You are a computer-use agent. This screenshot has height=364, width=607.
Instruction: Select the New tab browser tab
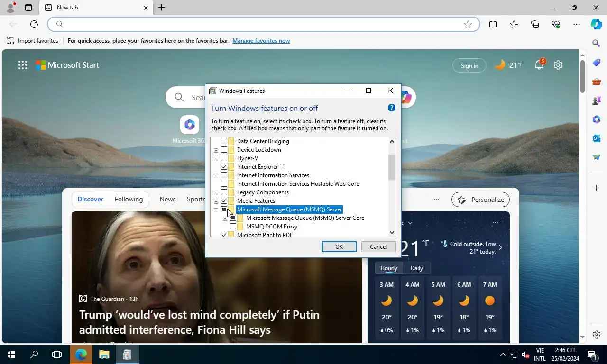click(x=96, y=8)
